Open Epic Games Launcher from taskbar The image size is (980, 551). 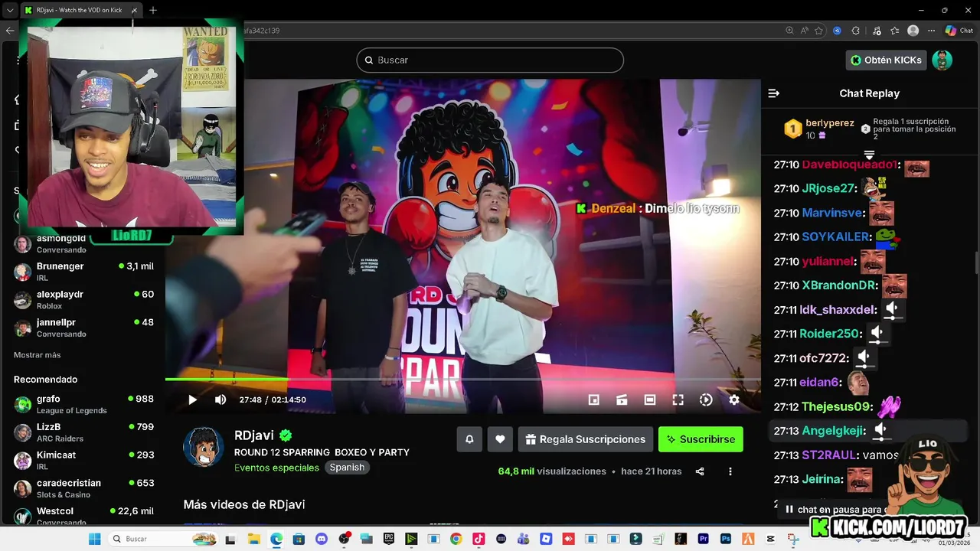[389, 539]
